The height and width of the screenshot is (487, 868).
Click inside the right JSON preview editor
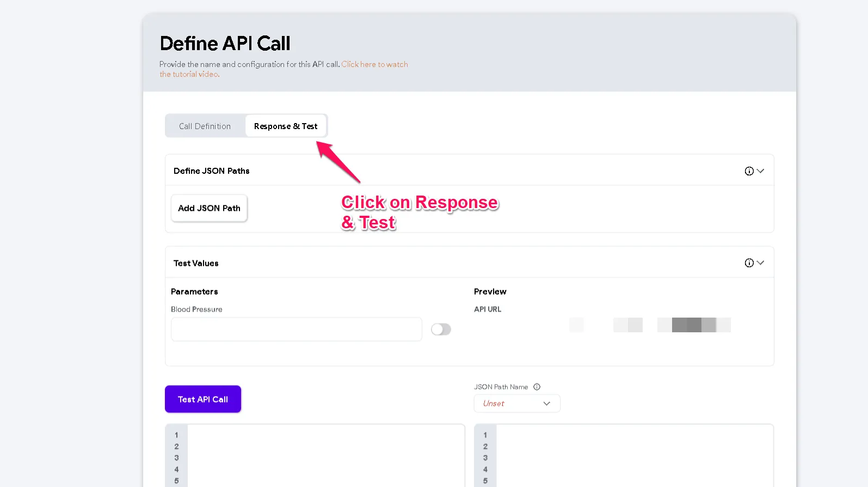635,456
